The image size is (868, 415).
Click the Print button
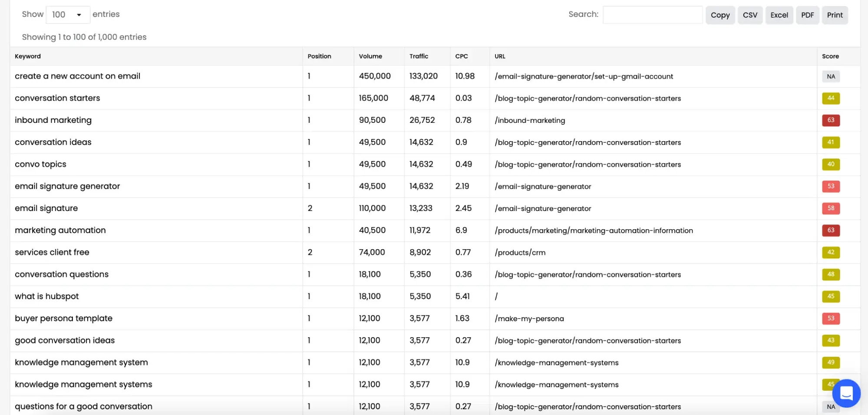pyautogui.click(x=835, y=15)
